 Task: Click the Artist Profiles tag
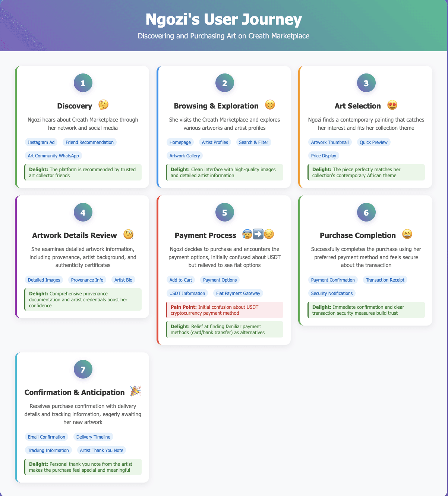pyautogui.click(x=215, y=142)
